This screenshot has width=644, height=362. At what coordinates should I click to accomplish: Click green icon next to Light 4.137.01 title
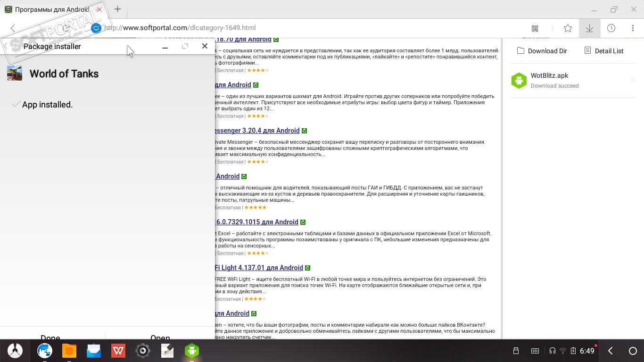point(307,268)
